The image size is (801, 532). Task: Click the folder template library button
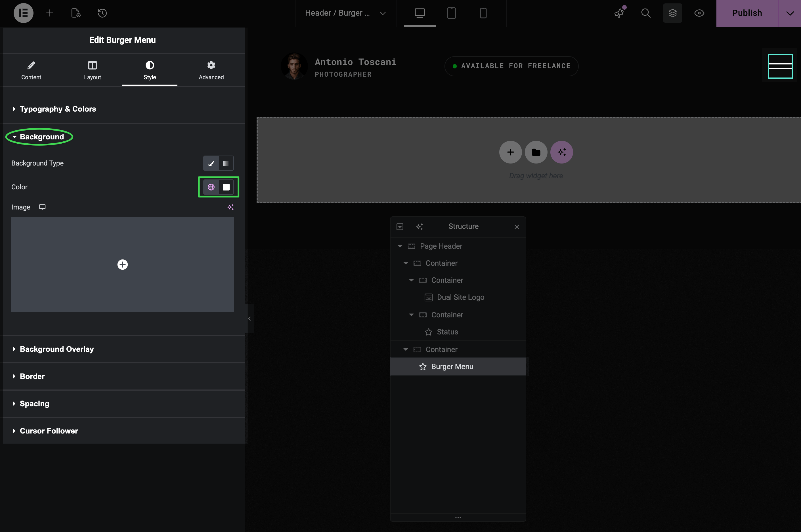[536, 152]
